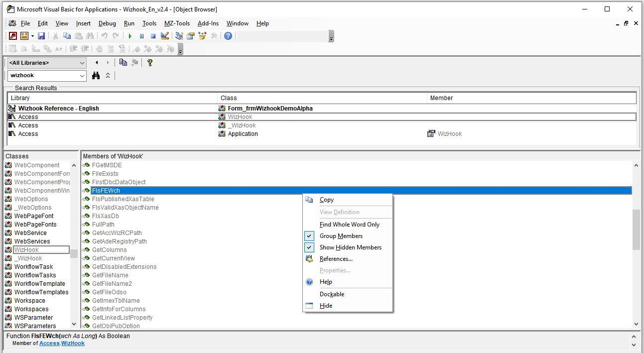
Task: Click the View Microsoft Access toolbar icon
Action: pyautogui.click(x=12, y=36)
